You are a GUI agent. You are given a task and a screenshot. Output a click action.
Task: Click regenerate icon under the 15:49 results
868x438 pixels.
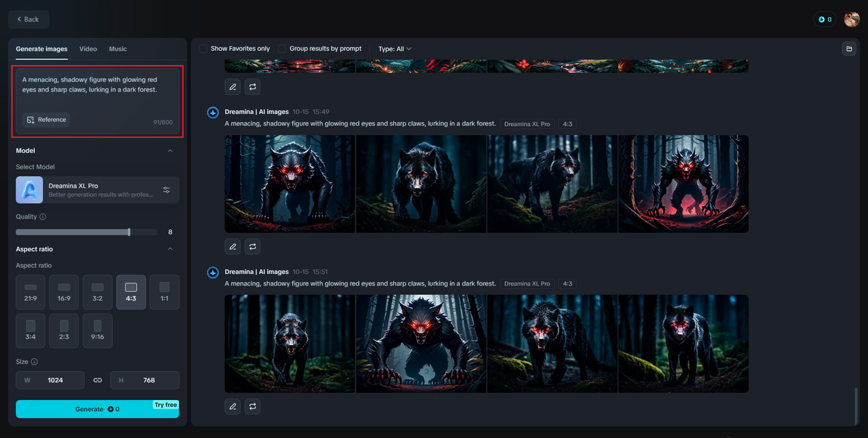252,246
